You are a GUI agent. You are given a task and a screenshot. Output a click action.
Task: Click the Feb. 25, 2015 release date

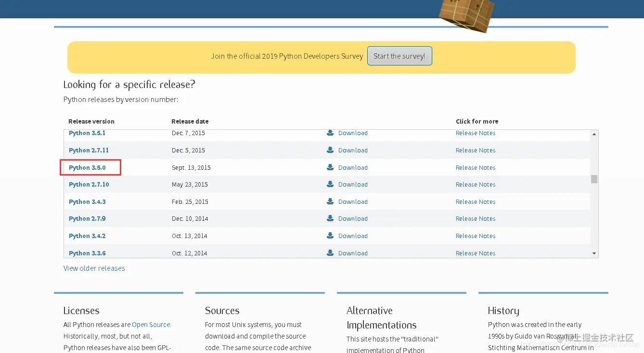pyautogui.click(x=190, y=202)
